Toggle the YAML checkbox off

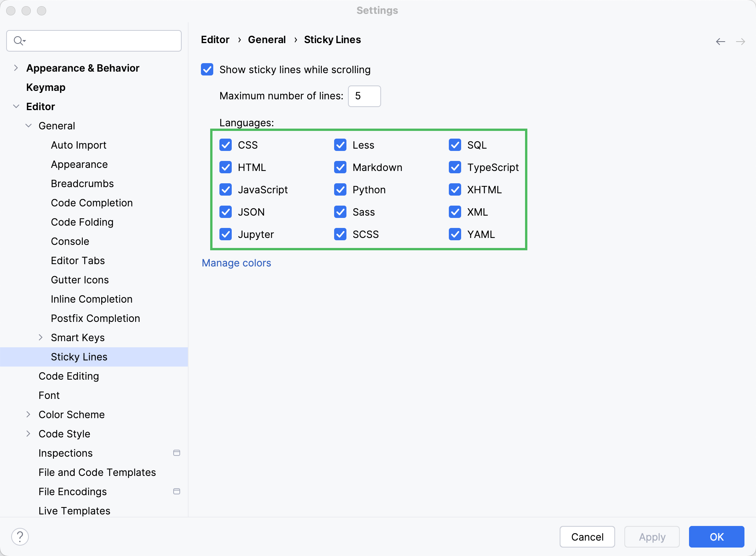pos(455,234)
